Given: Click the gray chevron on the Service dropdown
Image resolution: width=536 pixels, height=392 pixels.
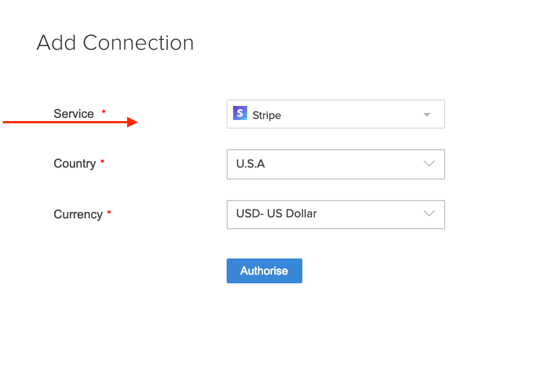Looking at the screenshot, I should pos(427,114).
